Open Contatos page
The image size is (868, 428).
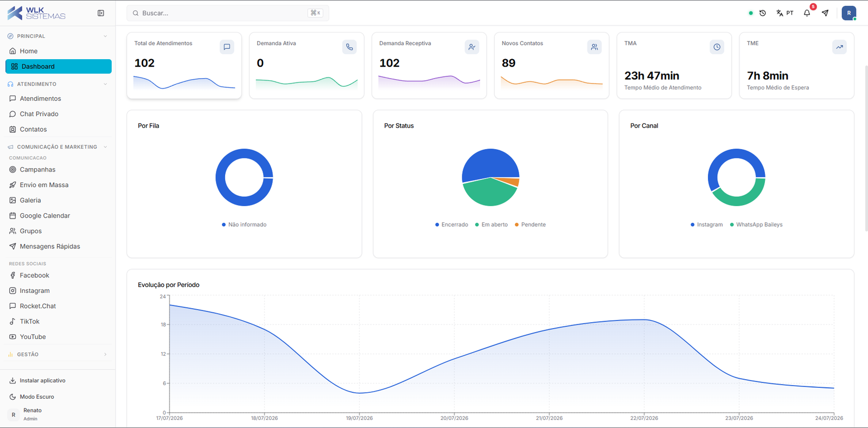point(59,129)
